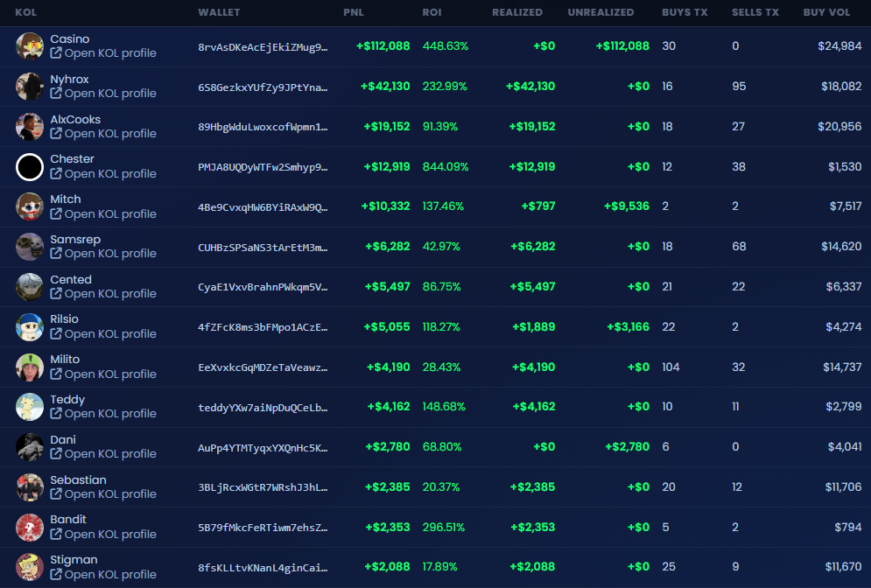The image size is (871, 588).
Task: Sort by the BUY VOL column header
Action: point(826,12)
